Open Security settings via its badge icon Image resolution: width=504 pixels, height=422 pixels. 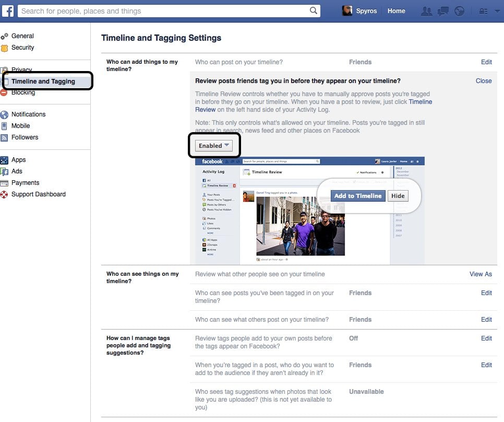(4, 48)
